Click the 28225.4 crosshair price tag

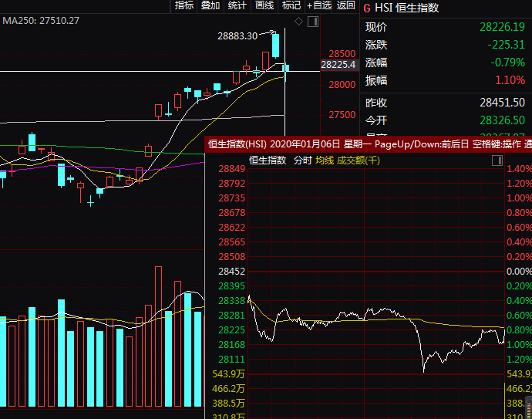pyautogui.click(x=338, y=65)
